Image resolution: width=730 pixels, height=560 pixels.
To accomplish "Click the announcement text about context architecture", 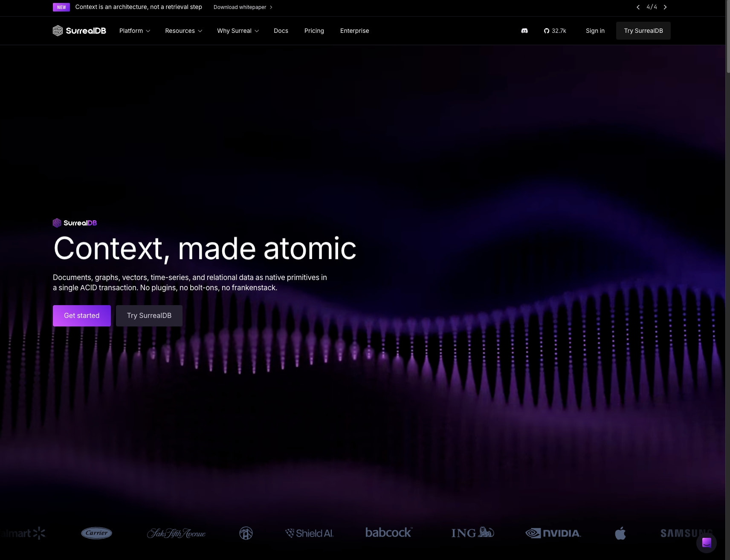I will pyautogui.click(x=139, y=7).
